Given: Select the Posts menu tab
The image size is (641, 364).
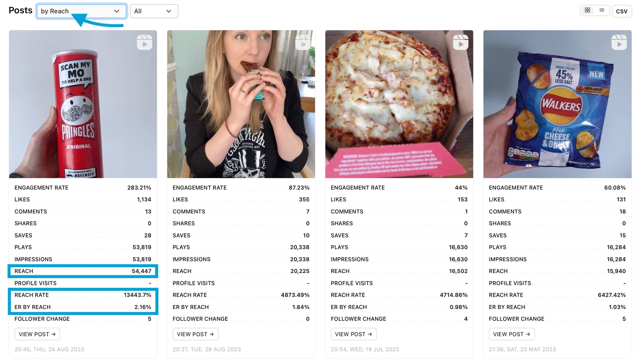Looking at the screenshot, I should (21, 10).
